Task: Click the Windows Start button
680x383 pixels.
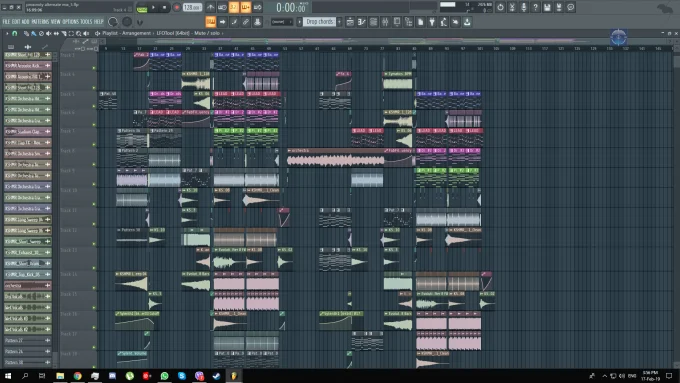Action: 8,376
